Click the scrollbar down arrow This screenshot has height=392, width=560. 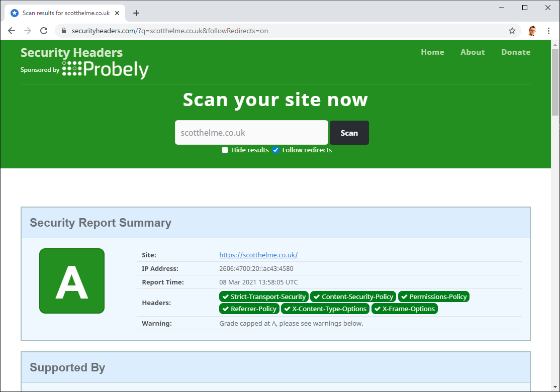click(x=555, y=387)
